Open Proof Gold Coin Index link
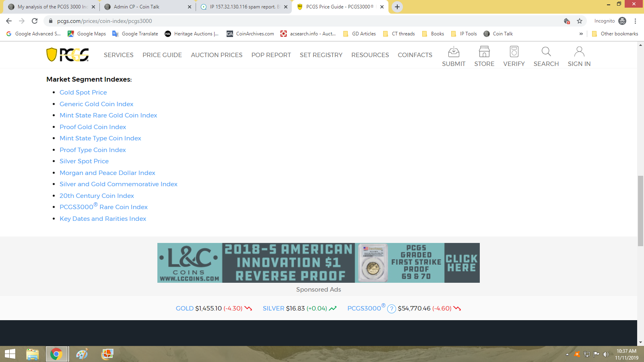This screenshot has width=644, height=362. 93,127
